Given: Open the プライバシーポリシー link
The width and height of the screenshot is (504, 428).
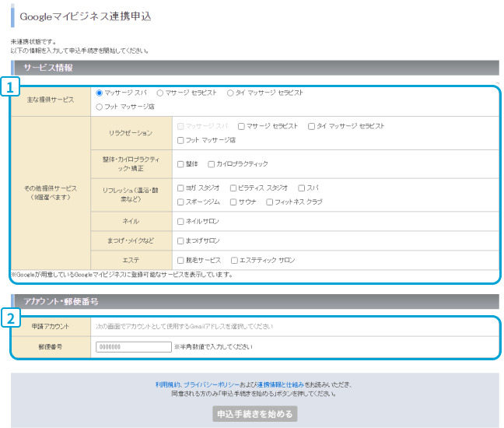Looking at the screenshot, I should (x=212, y=384).
